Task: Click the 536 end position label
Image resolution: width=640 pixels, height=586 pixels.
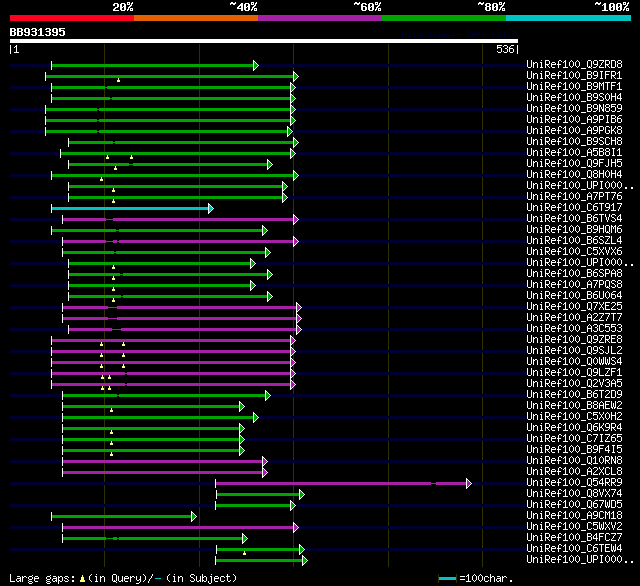Action: click(505, 49)
